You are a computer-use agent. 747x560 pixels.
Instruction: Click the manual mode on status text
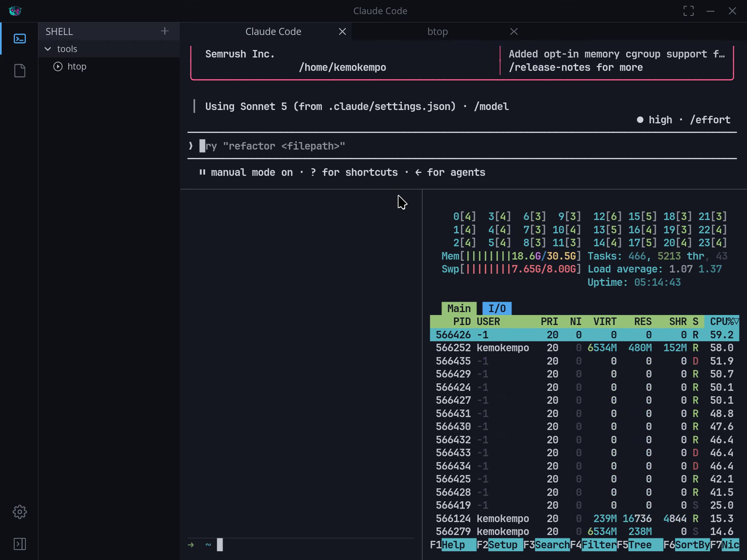tap(252, 172)
